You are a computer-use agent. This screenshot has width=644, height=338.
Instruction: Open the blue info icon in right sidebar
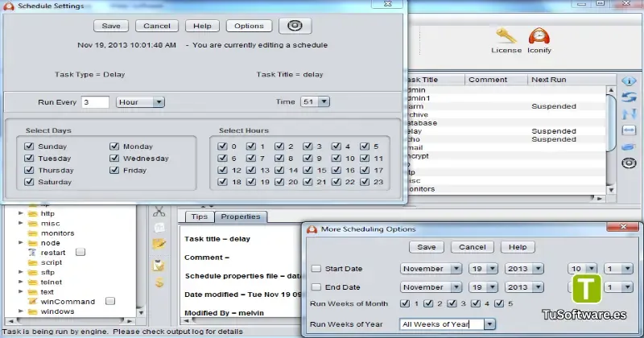click(629, 81)
